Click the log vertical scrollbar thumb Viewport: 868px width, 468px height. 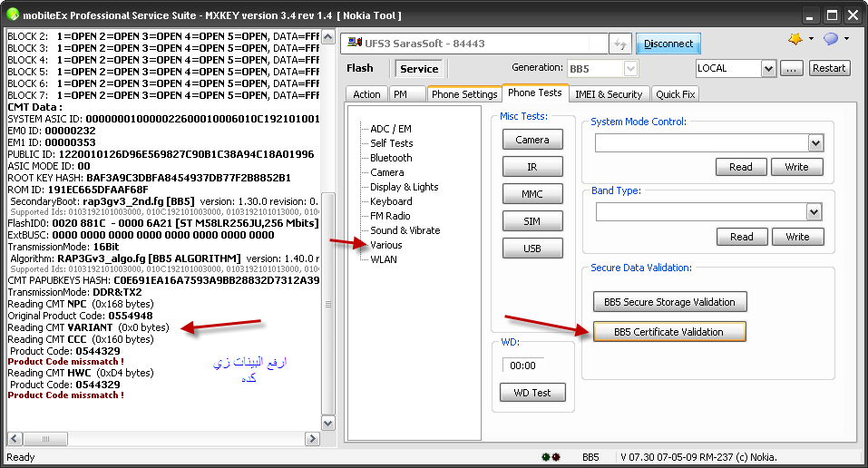(x=328, y=304)
